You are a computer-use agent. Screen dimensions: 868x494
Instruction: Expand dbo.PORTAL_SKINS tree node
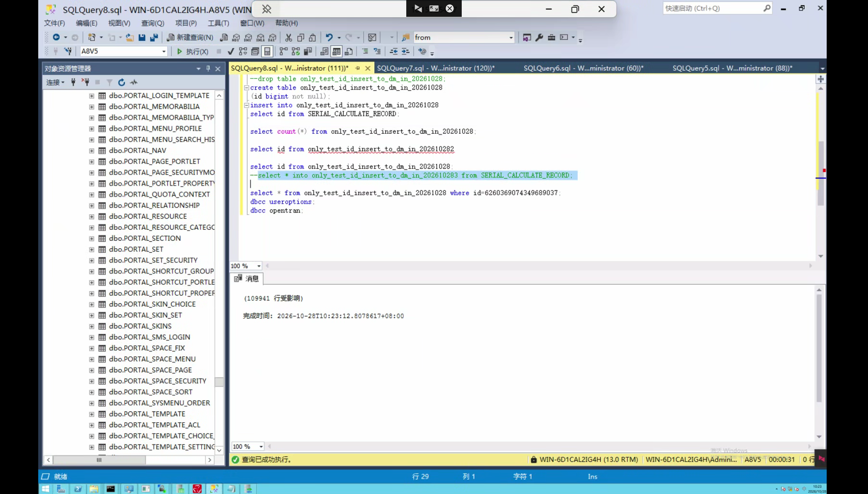coord(92,327)
